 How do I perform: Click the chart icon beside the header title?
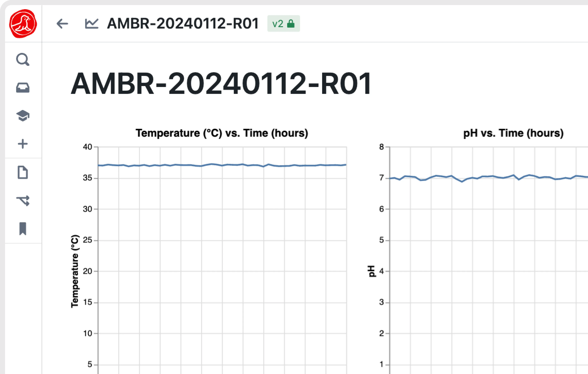pos(92,24)
